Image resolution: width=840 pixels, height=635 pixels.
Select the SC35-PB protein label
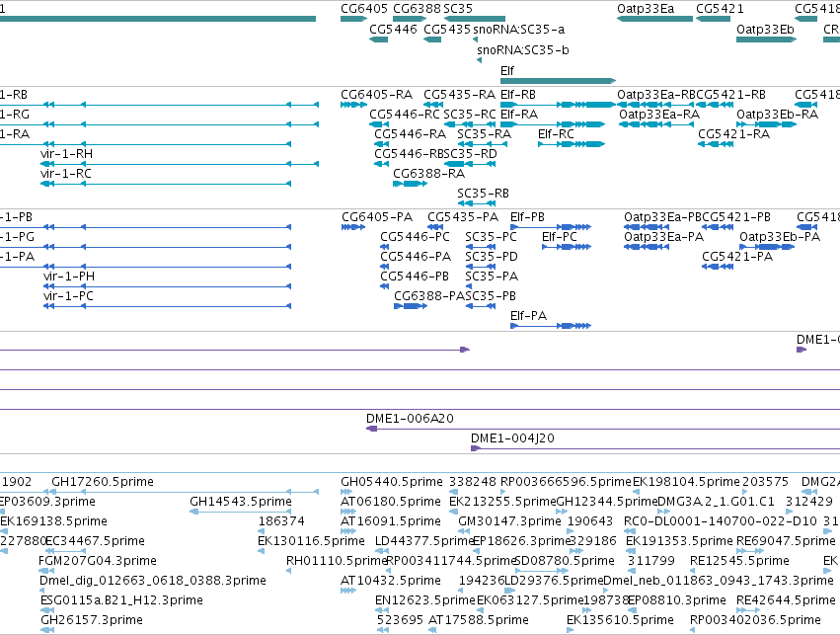(491, 296)
